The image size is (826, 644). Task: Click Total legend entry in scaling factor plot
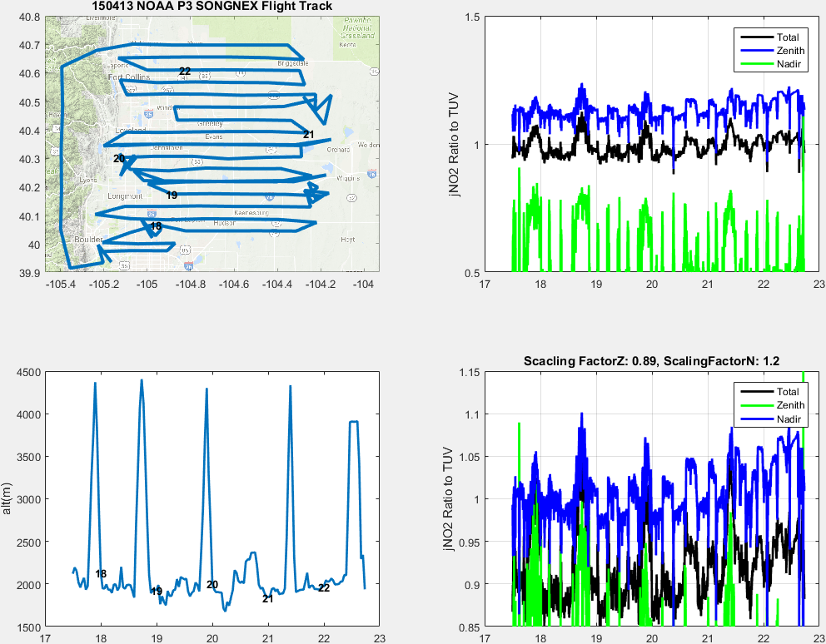pos(787,392)
